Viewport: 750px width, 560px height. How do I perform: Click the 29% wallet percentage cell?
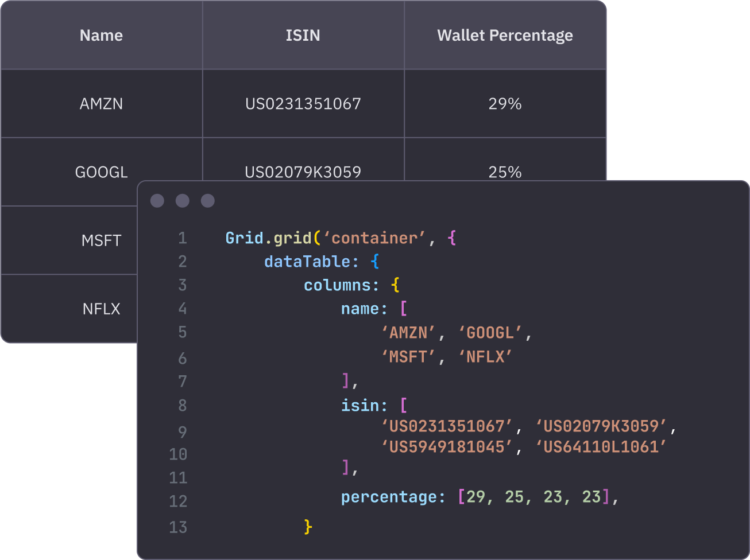pyautogui.click(x=505, y=104)
